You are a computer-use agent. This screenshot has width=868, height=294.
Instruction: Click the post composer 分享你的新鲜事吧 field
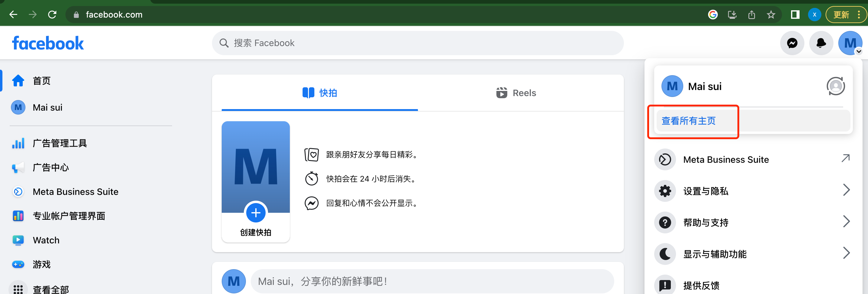coord(432,281)
